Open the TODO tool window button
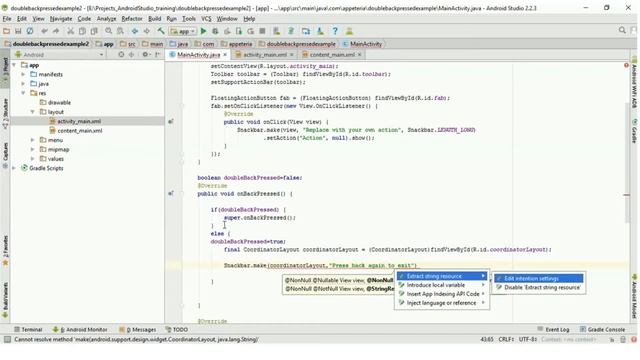 [x=177, y=329]
